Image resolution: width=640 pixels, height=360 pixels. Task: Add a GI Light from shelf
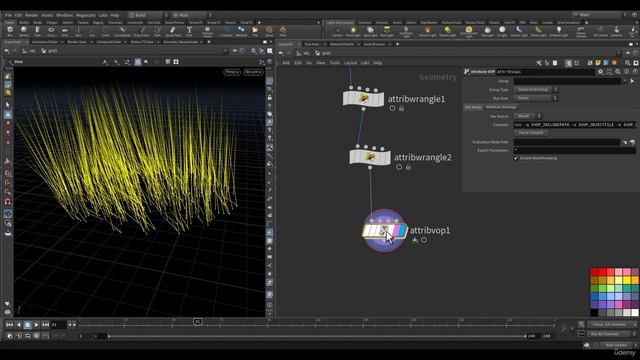(502, 31)
